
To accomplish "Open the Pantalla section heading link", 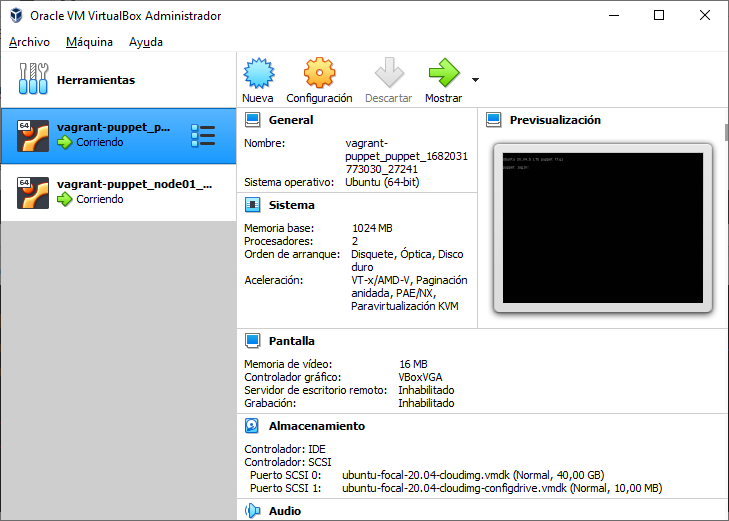I will (292, 341).
